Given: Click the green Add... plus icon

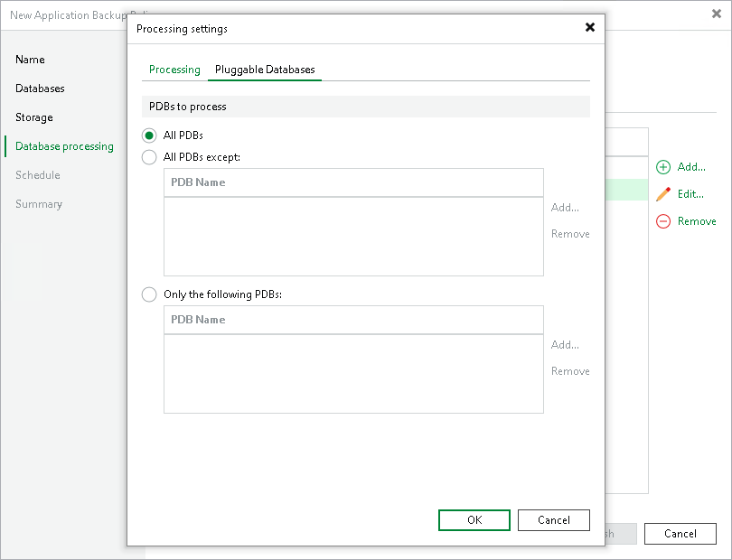Looking at the screenshot, I should [664, 167].
